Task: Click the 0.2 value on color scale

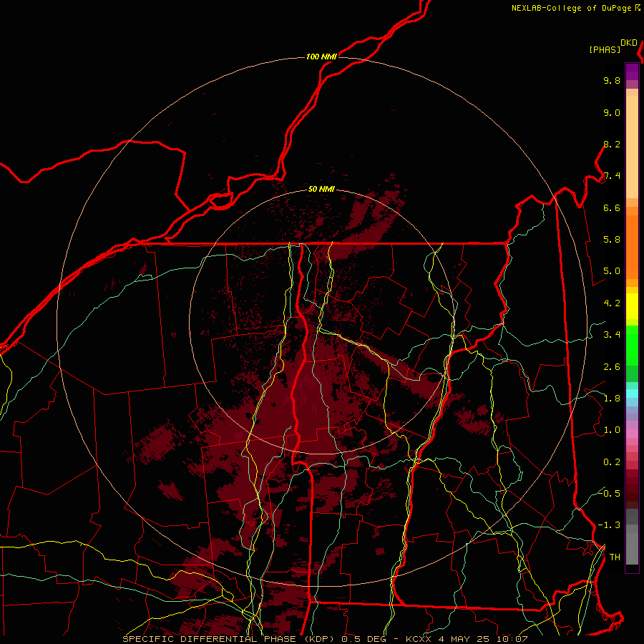Action: (612, 462)
